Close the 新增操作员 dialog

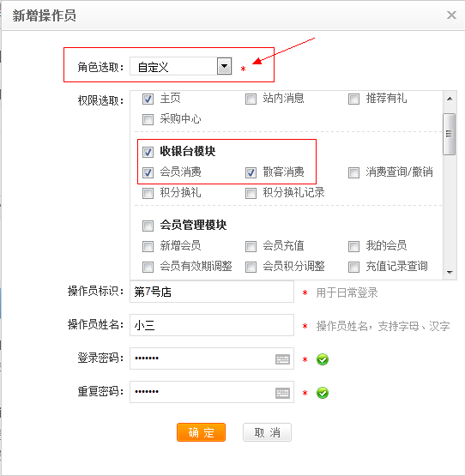coord(451,15)
